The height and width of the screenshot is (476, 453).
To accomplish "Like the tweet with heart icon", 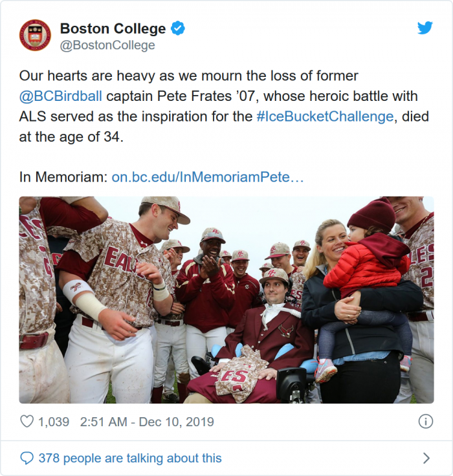I will [x=27, y=422].
